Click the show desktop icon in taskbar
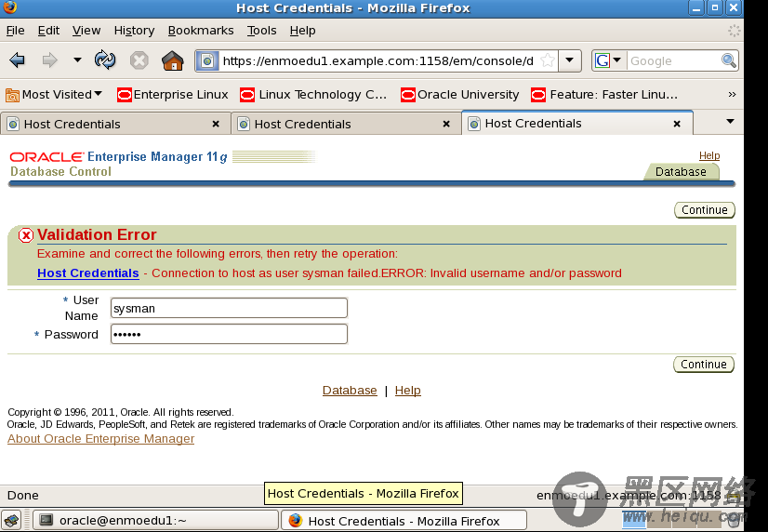Viewport: 768px width, 532px height. (11, 520)
